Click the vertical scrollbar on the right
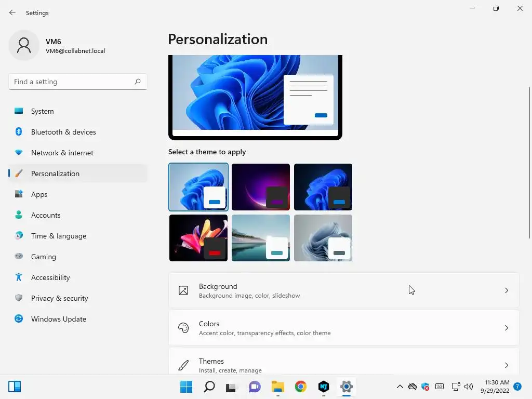 pos(529,163)
